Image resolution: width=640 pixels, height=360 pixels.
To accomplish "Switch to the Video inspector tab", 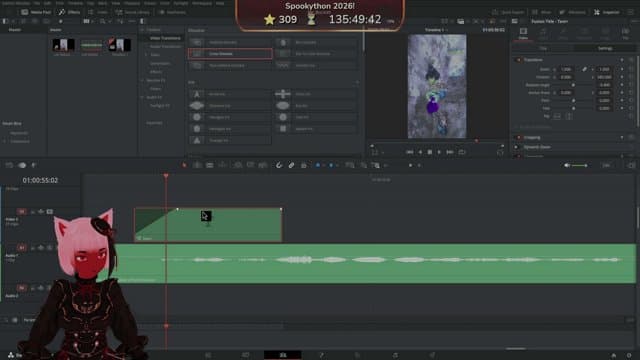I will pos(523,33).
